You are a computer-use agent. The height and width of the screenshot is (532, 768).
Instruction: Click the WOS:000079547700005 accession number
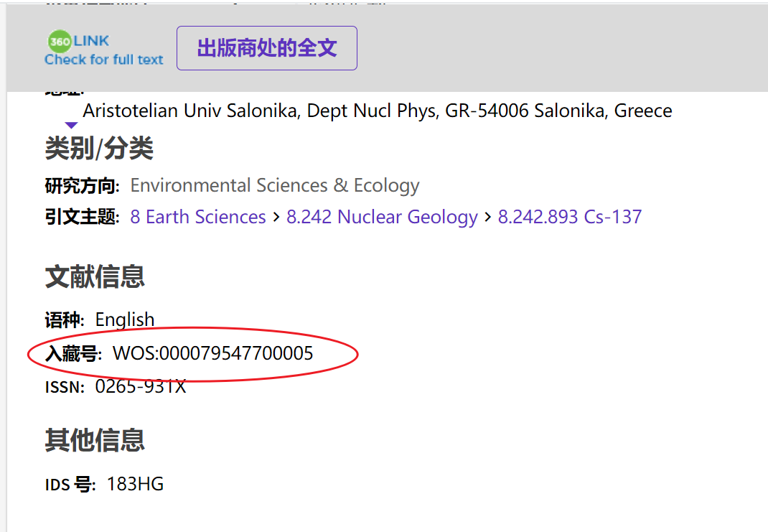(x=212, y=353)
